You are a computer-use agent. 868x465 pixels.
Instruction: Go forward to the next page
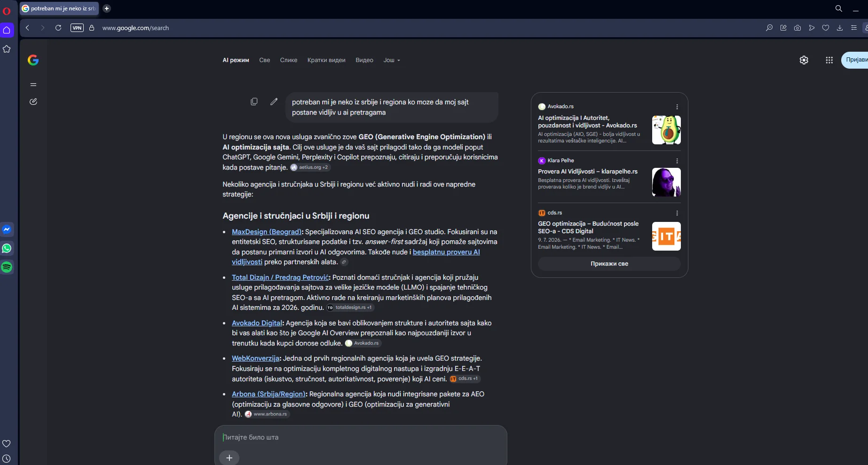point(43,28)
